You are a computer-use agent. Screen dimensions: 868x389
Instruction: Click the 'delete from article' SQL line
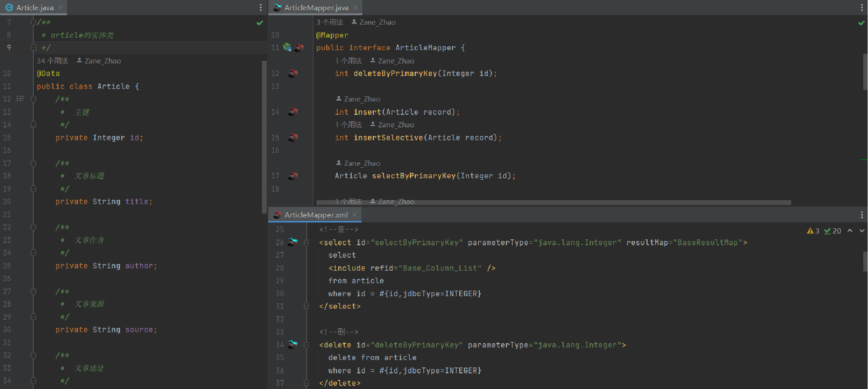point(372,357)
